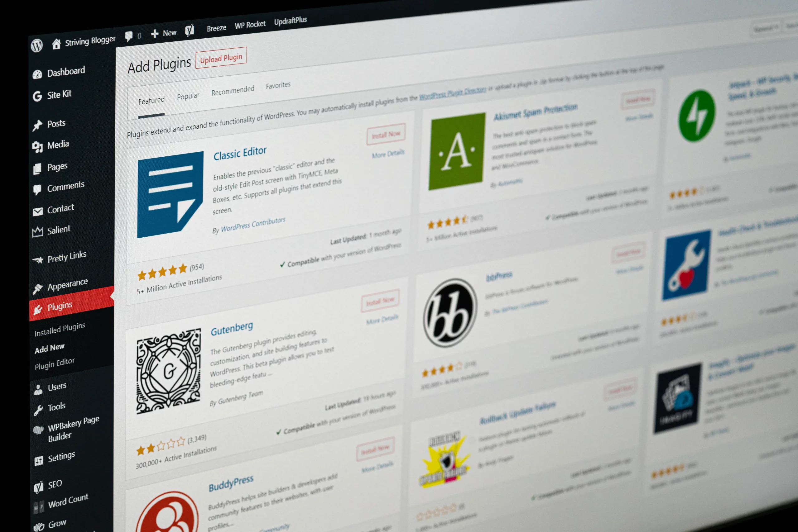Click the Posts menu icon
Screen dimensions: 798x532
point(37,124)
